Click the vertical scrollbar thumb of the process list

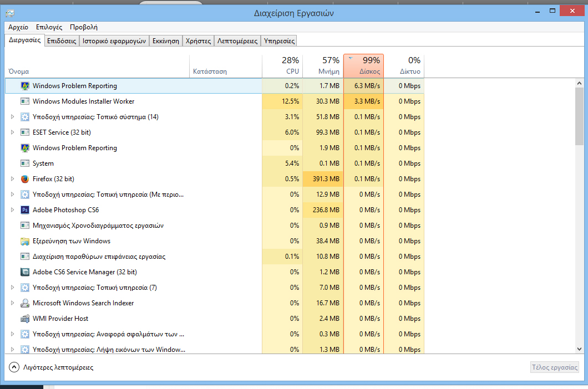(x=579, y=116)
